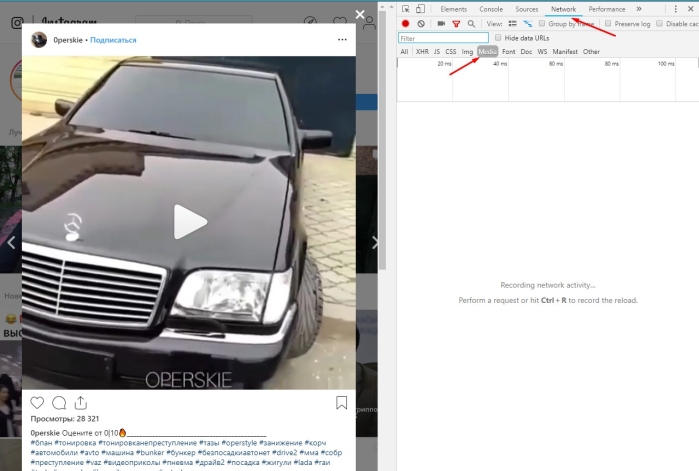699x471 pixels.
Task: Open the Elements tab
Action: (x=453, y=9)
